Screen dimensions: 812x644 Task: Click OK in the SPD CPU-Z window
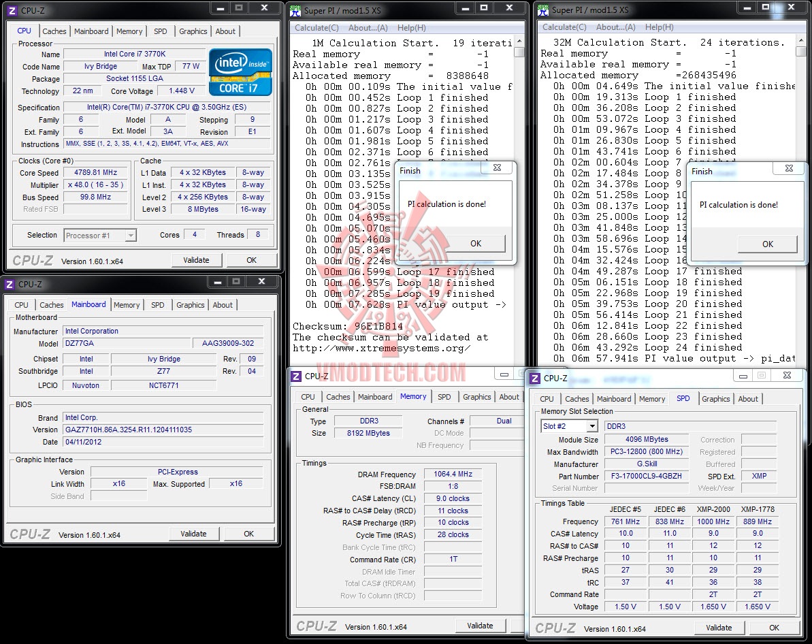[774, 628]
